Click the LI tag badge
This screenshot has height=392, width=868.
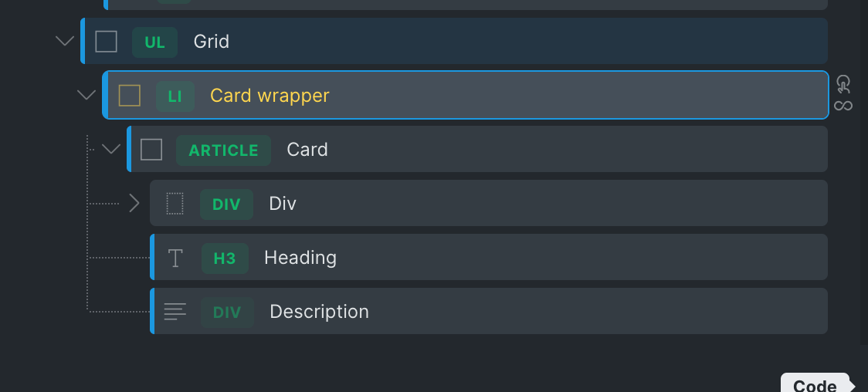coord(175,96)
